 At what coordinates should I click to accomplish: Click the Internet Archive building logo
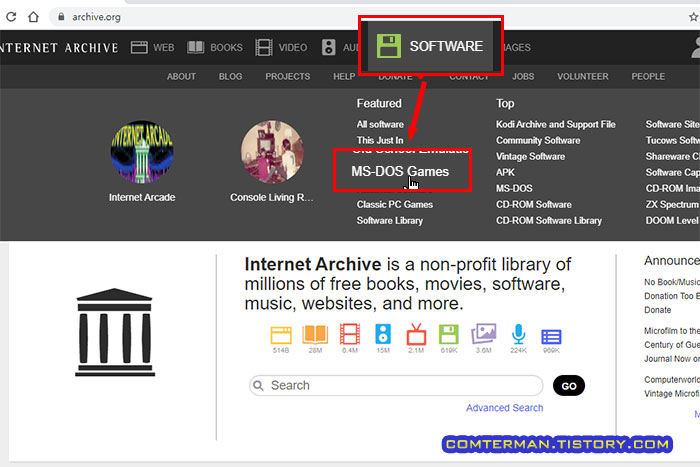[x=115, y=332]
